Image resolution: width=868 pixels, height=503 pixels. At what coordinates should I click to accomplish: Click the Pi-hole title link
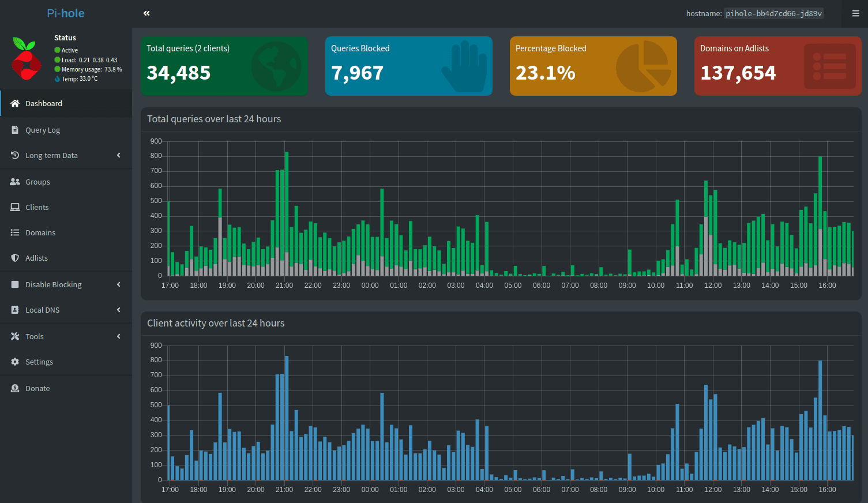point(65,13)
